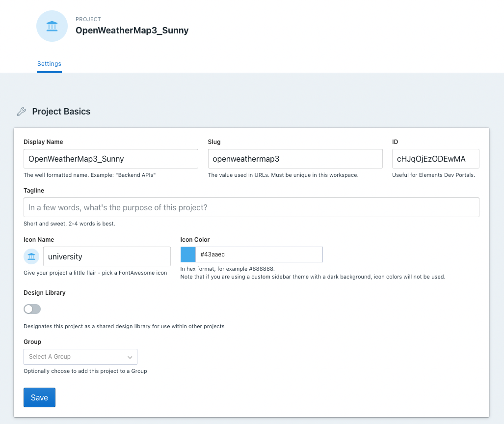Viewport: 504px width, 424px height.
Task: Toggle the Design Library switch
Action: [32, 309]
